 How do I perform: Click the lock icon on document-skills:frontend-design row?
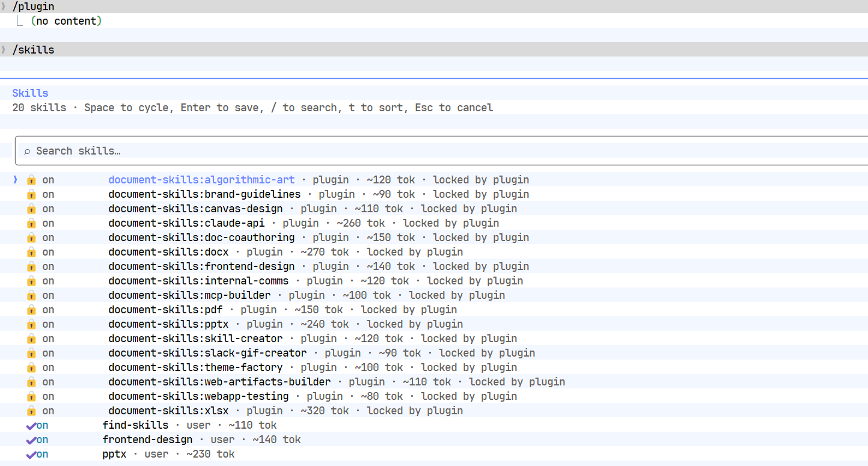tap(31, 266)
